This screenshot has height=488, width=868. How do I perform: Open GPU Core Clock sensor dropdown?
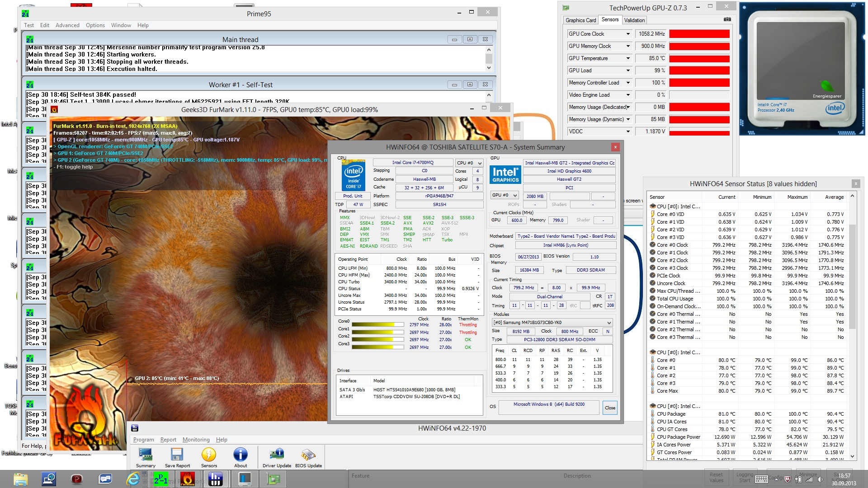pyautogui.click(x=628, y=34)
